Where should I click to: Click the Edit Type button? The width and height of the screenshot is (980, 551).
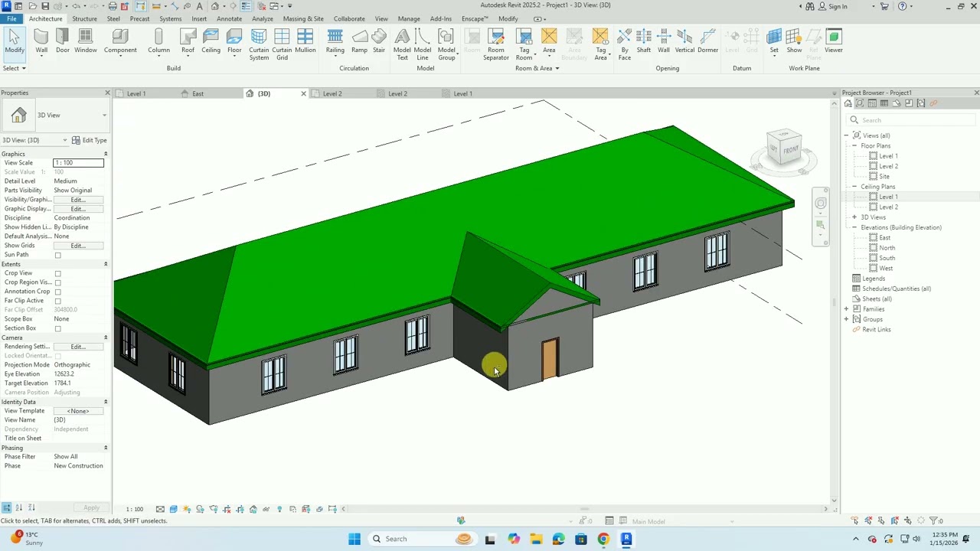pos(90,140)
